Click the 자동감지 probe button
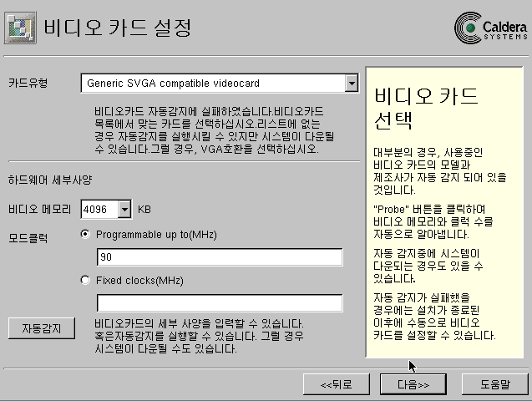 [x=42, y=328]
